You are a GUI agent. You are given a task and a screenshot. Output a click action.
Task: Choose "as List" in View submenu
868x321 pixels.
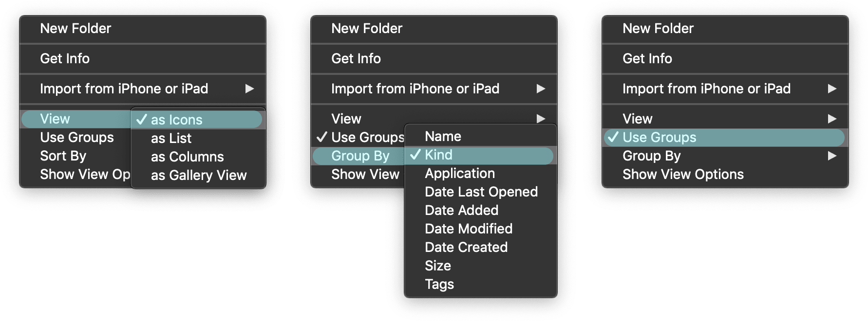171,138
